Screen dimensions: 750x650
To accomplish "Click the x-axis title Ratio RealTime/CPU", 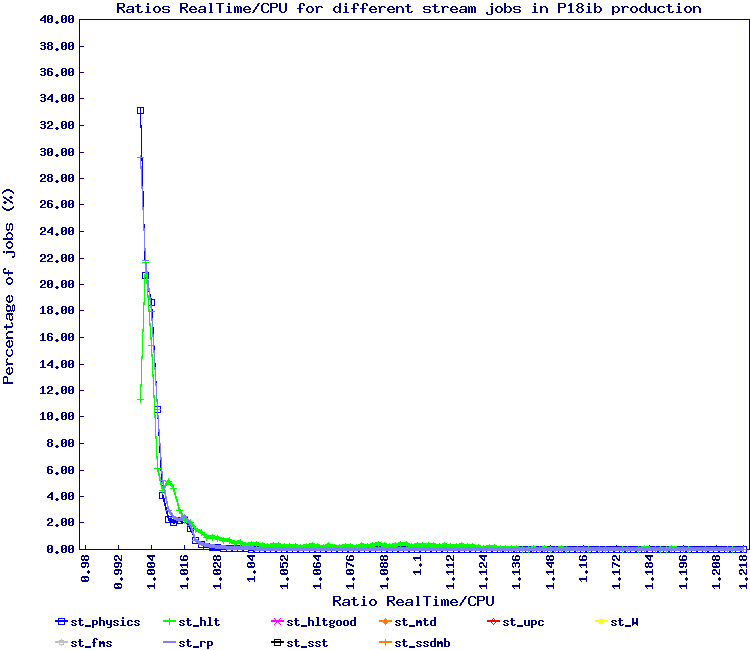I will pos(413,601).
